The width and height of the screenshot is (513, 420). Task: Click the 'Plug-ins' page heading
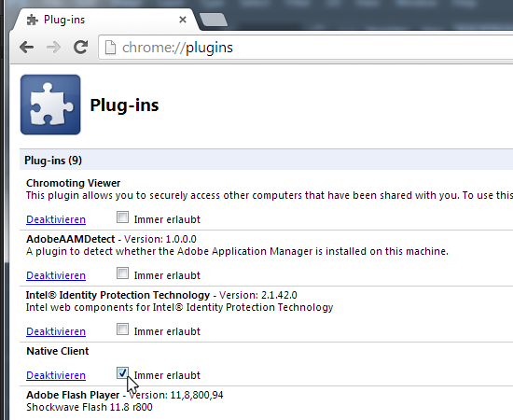coord(124,105)
